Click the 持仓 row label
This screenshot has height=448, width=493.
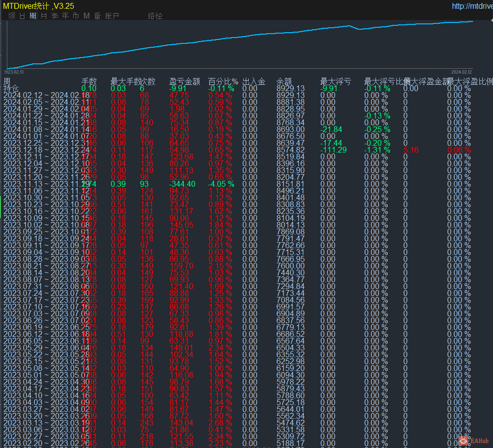pos(11,88)
